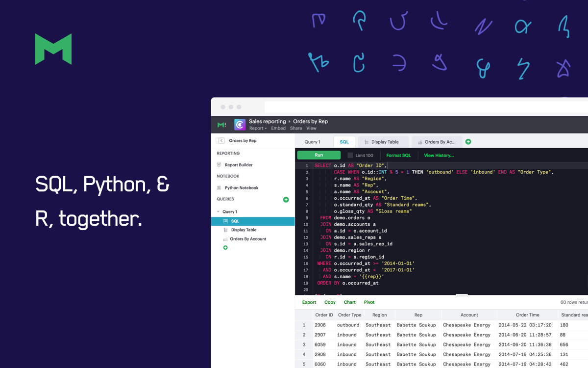Viewport: 588px width, 368px height.
Task: Select the SQL tab
Action: 344,142
